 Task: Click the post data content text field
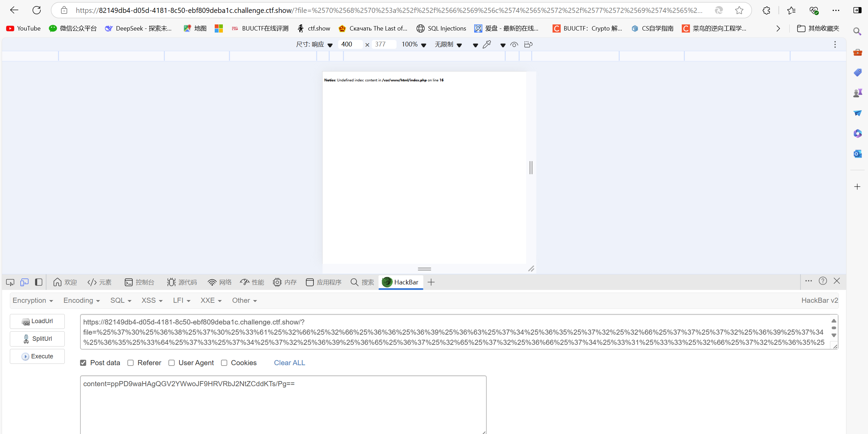point(283,403)
